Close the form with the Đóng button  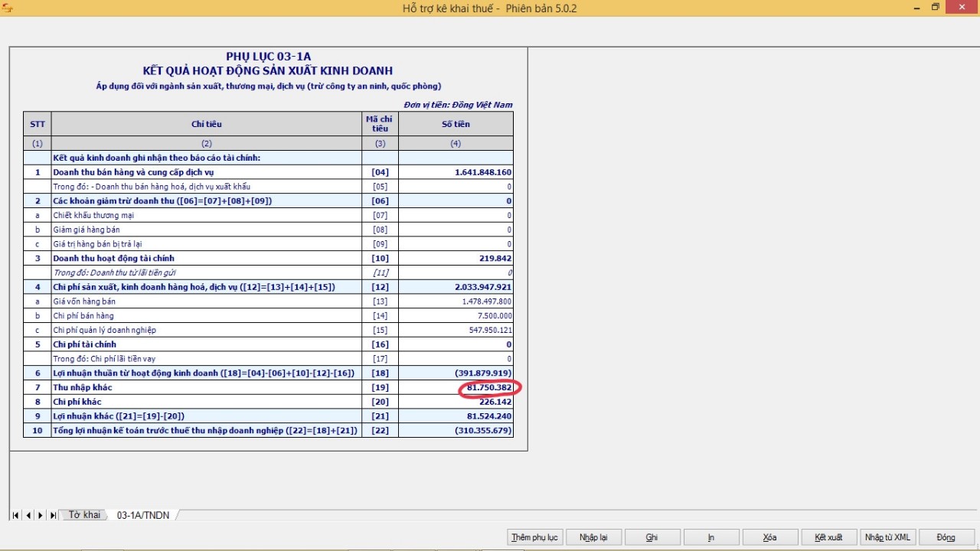946,537
